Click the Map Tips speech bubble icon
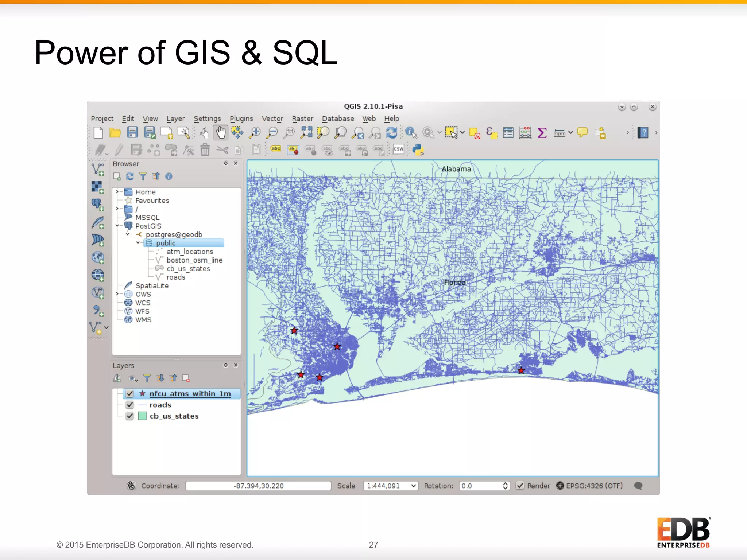The height and width of the screenshot is (560, 747). point(582,132)
